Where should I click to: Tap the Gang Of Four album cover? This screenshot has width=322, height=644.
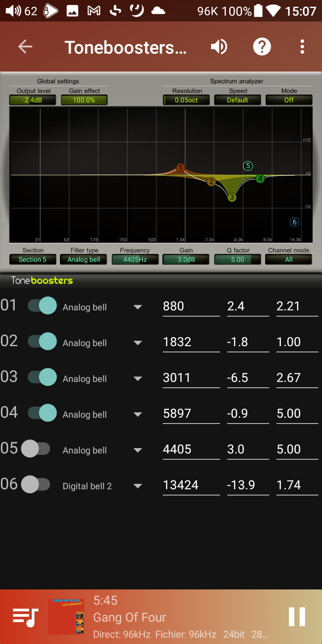pyautogui.click(x=66, y=616)
